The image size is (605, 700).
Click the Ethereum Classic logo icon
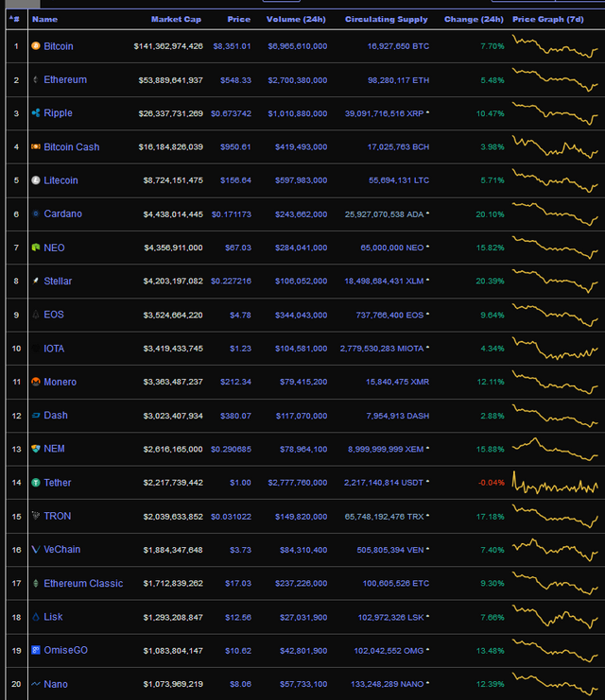(36, 583)
